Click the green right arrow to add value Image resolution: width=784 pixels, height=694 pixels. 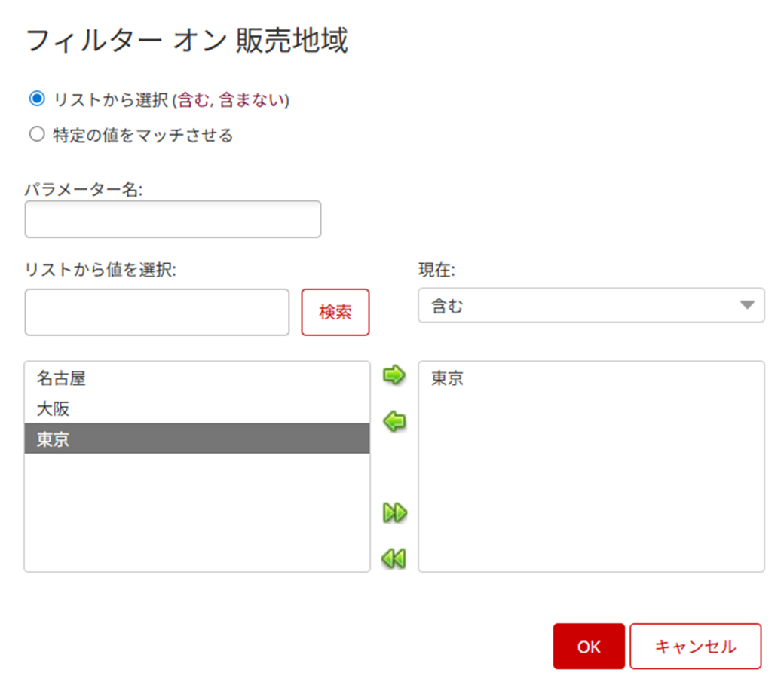point(394,375)
